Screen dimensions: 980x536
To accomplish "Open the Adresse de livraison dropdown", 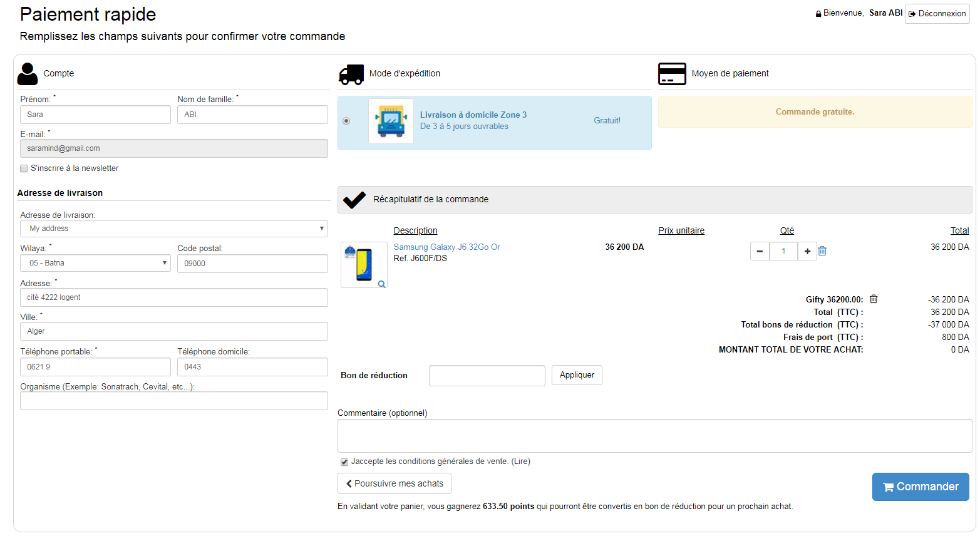I will tap(174, 229).
